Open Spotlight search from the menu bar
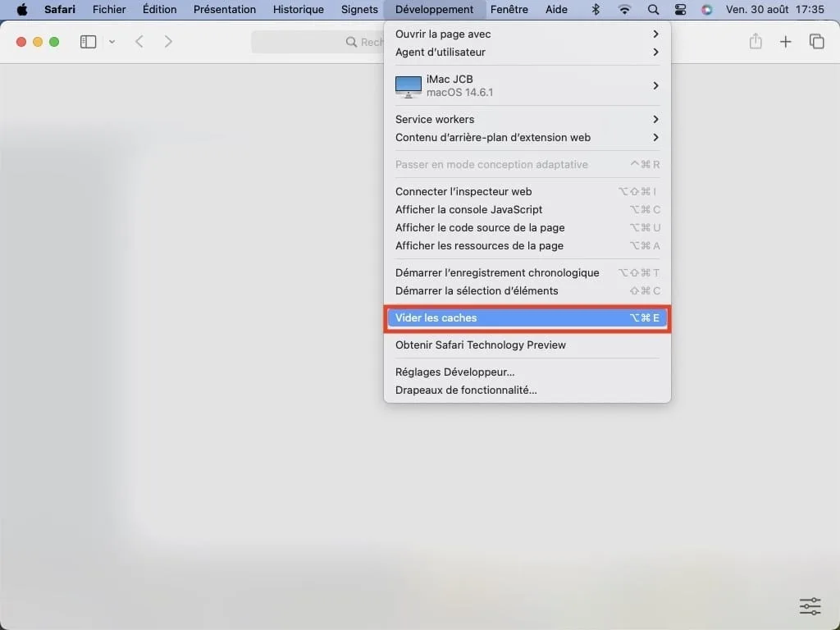Viewport: 840px width, 630px height. point(653,9)
